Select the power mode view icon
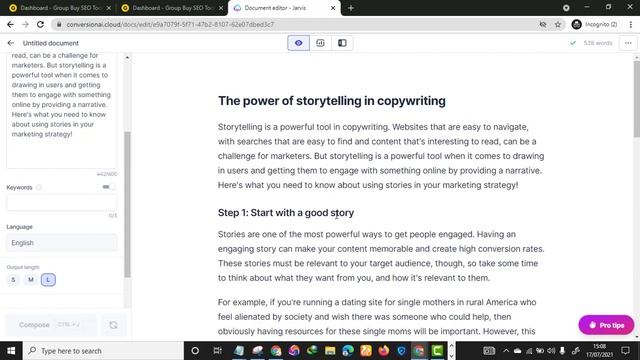The image size is (640, 360). [320, 43]
